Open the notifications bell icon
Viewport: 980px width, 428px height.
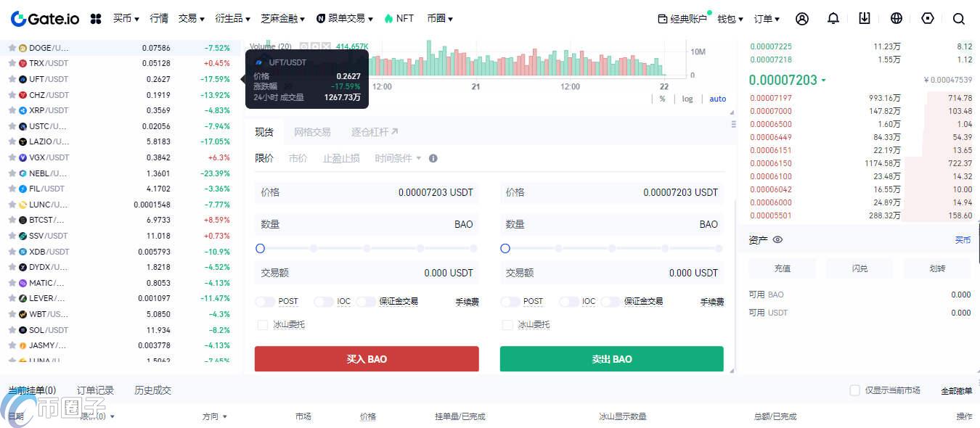point(833,18)
